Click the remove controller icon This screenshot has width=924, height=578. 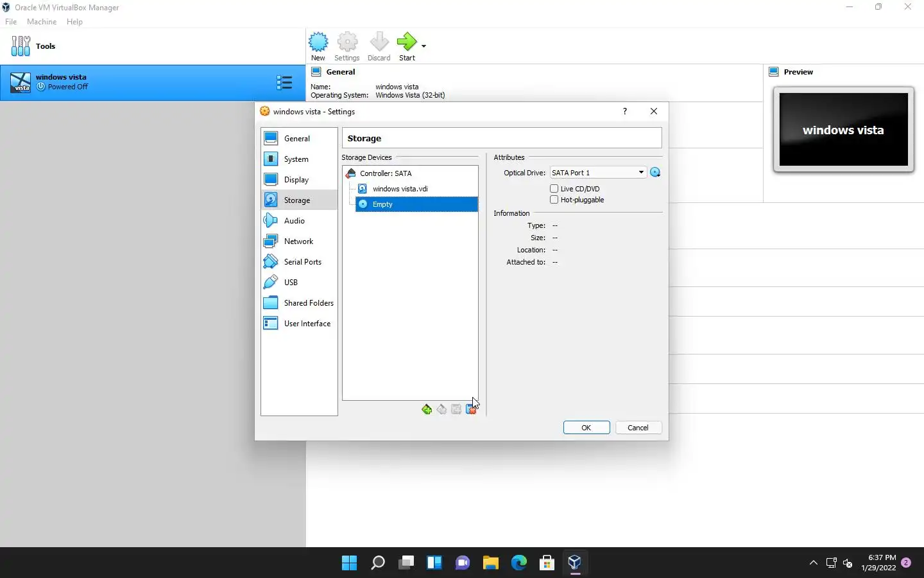click(441, 410)
